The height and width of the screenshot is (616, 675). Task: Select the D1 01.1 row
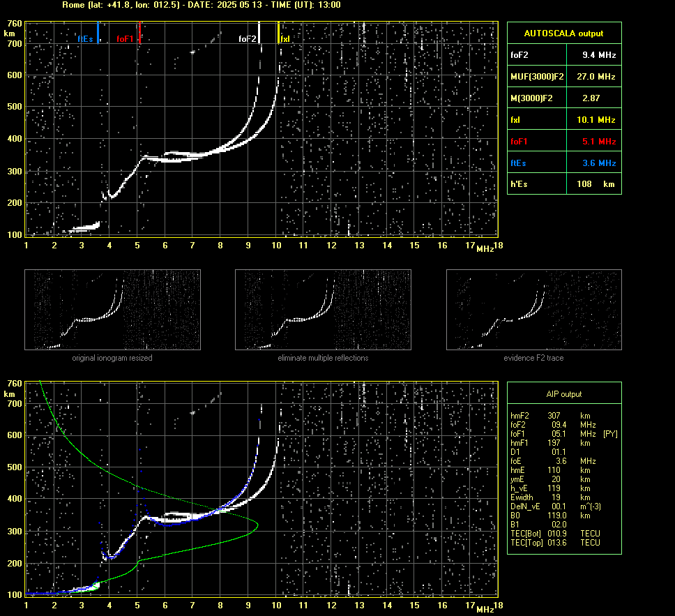click(538, 452)
